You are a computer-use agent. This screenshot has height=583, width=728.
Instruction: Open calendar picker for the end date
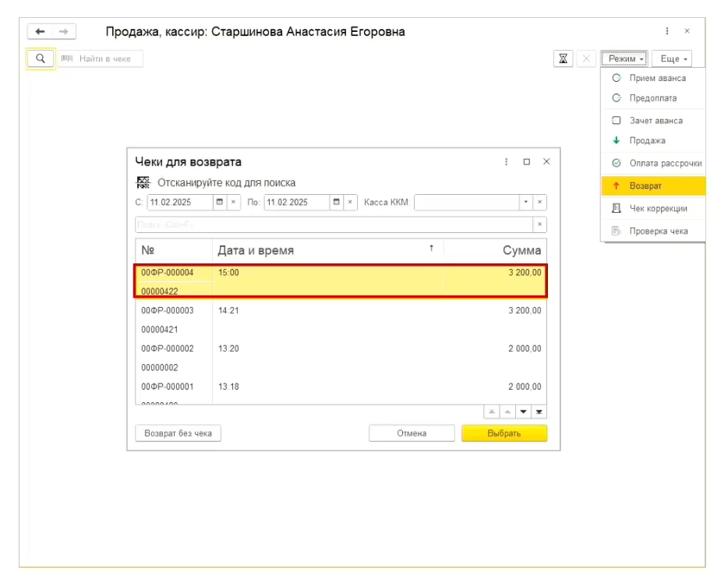(336, 203)
